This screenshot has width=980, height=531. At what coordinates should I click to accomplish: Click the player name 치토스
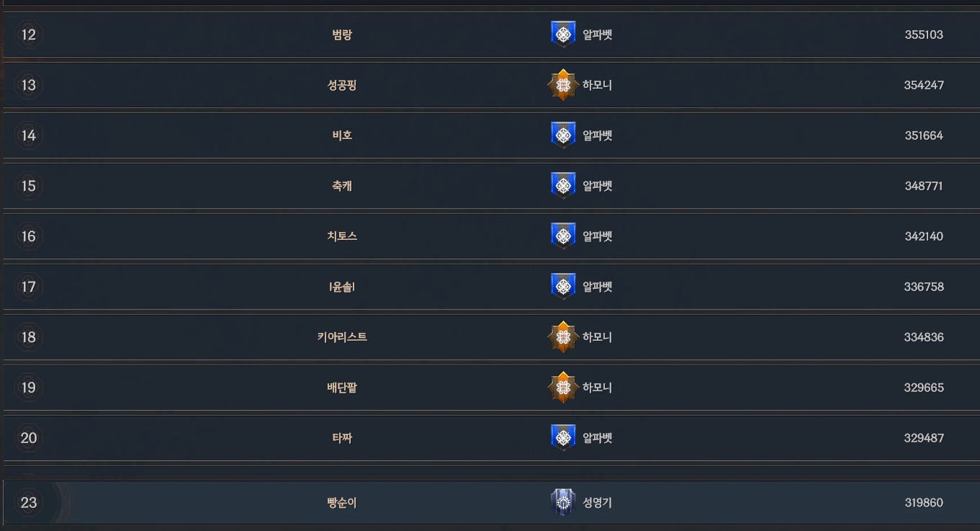(342, 236)
